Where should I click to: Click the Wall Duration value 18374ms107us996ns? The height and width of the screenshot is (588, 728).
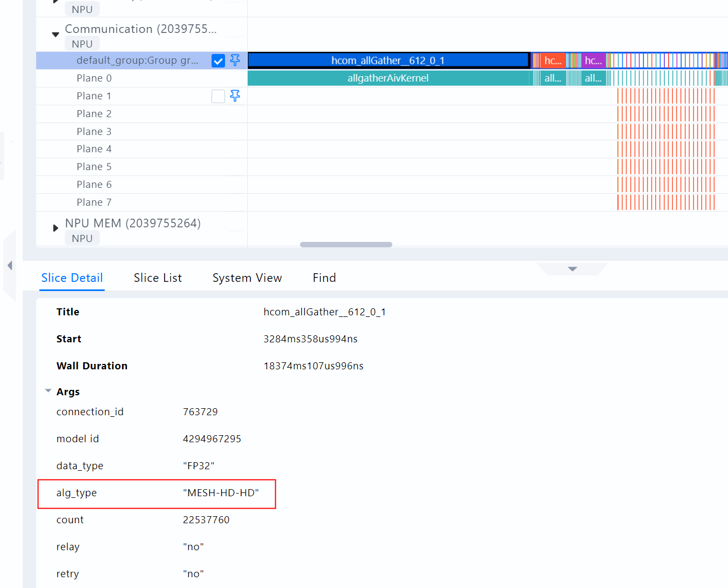click(313, 366)
